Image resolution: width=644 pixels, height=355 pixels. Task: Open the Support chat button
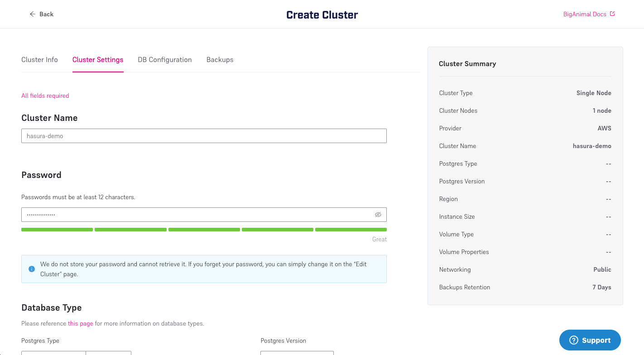(590, 340)
